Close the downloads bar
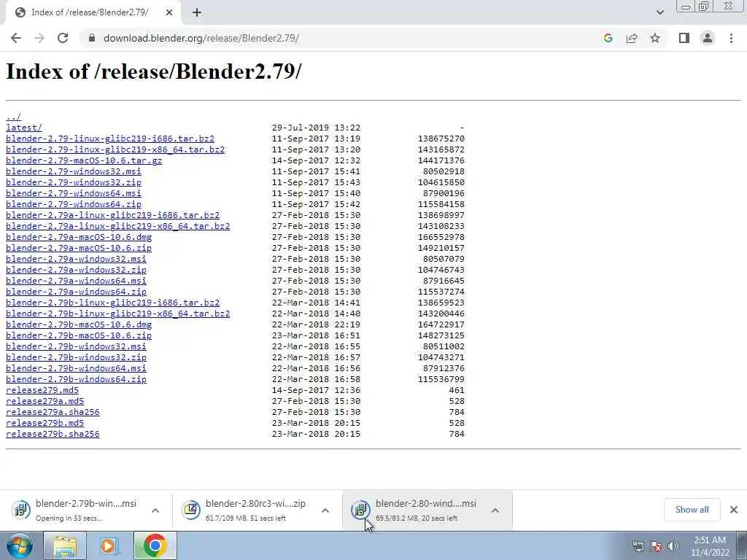Image resolution: width=747 pixels, height=560 pixels. [x=734, y=510]
